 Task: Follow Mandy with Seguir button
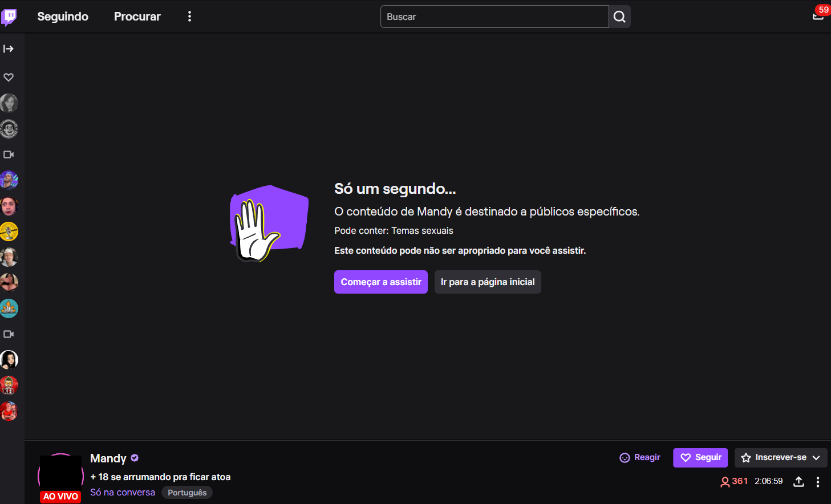pyautogui.click(x=700, y=457)
